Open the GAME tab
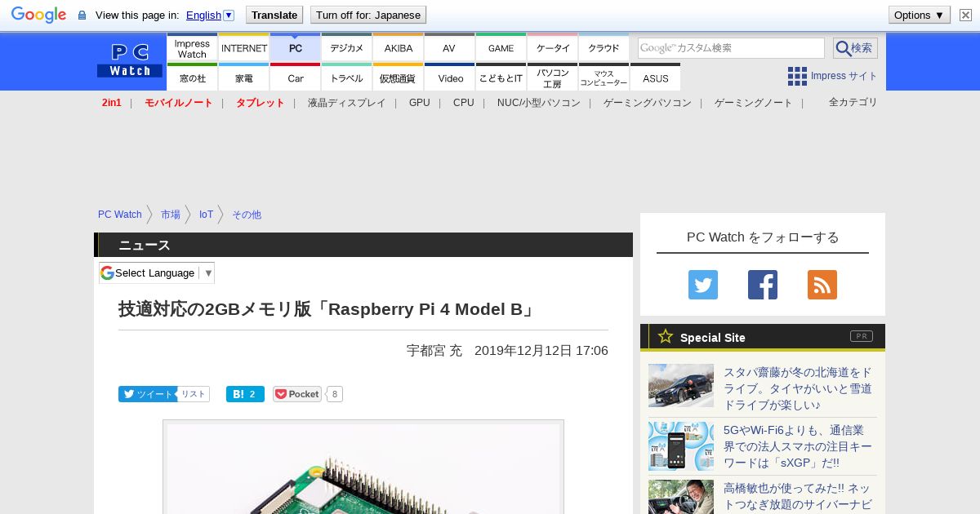The height and width of the screenshot is (514, 980). 501,48
